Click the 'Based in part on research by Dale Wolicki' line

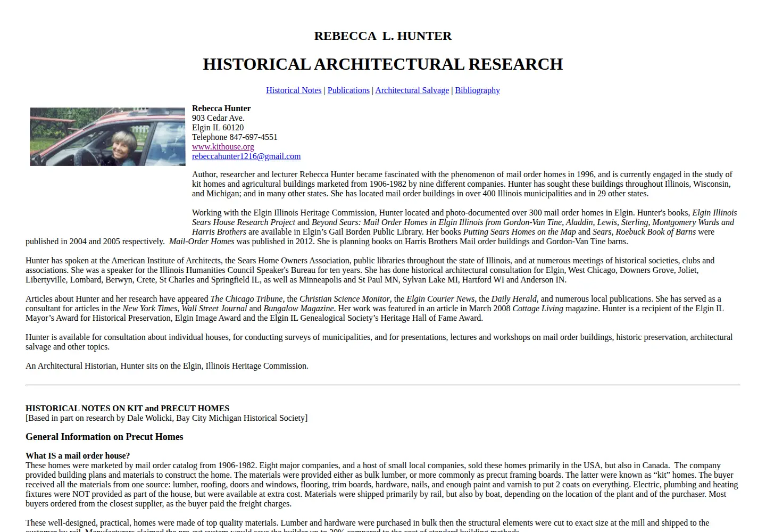click(x=166, y=418)
